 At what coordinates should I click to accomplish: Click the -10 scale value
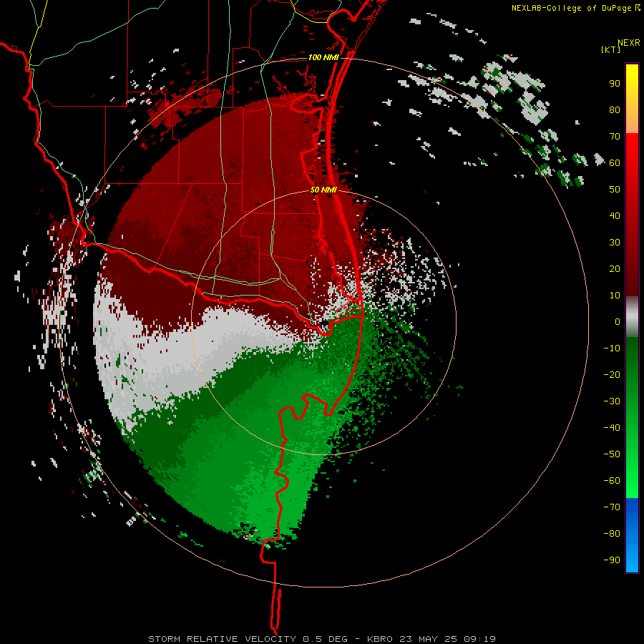click(612, 348)
